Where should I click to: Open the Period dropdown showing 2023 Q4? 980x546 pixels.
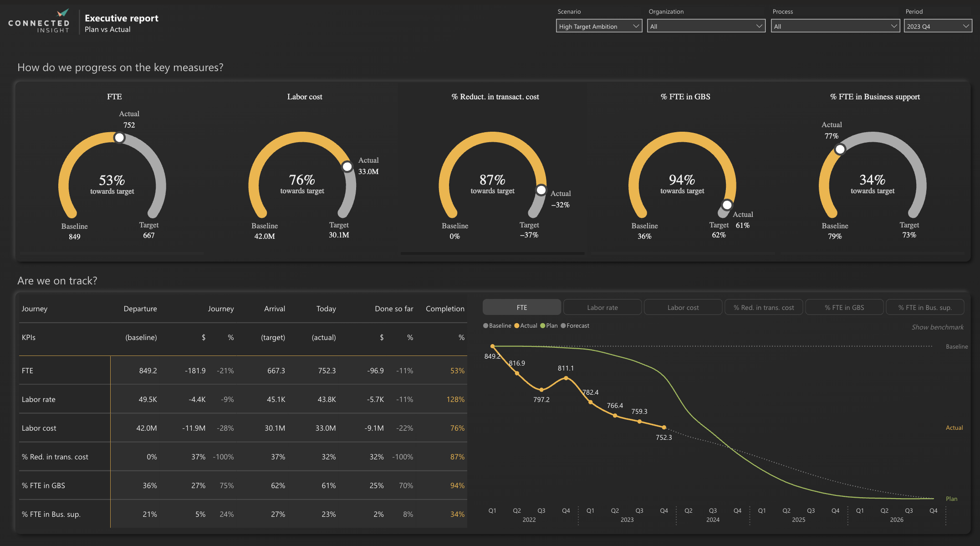(x=938, y=26)
